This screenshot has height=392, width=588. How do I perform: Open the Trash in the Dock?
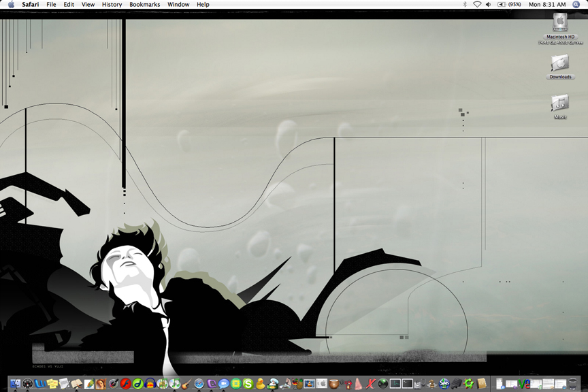pos(572,384)
